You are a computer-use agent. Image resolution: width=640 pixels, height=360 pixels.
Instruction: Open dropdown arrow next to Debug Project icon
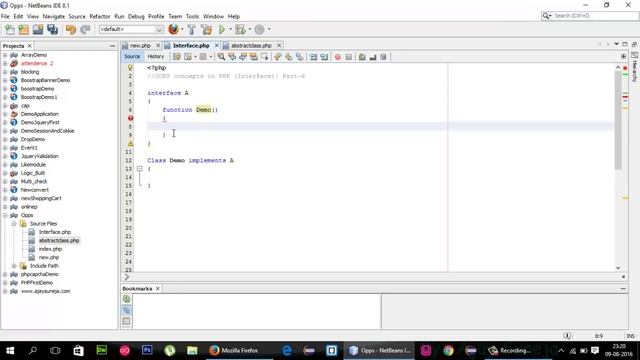(x=250, y=29)
